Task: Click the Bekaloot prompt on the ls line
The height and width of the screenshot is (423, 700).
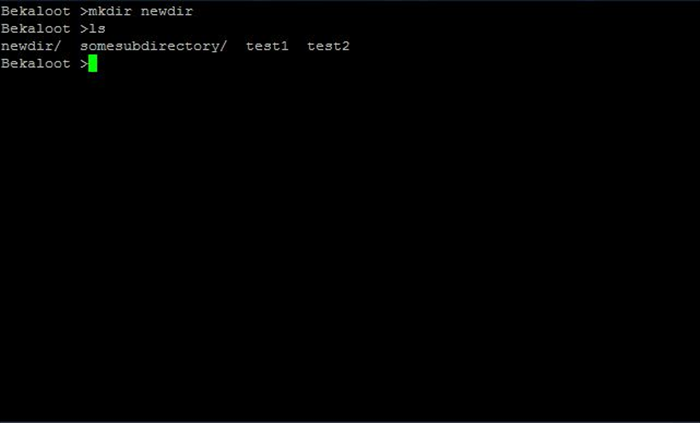Action: (x=36, y=29)
